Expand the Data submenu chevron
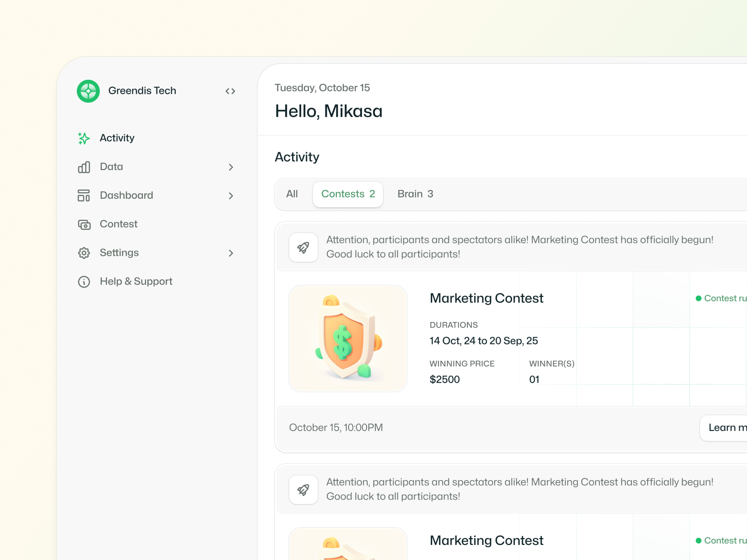 point(231,167)
